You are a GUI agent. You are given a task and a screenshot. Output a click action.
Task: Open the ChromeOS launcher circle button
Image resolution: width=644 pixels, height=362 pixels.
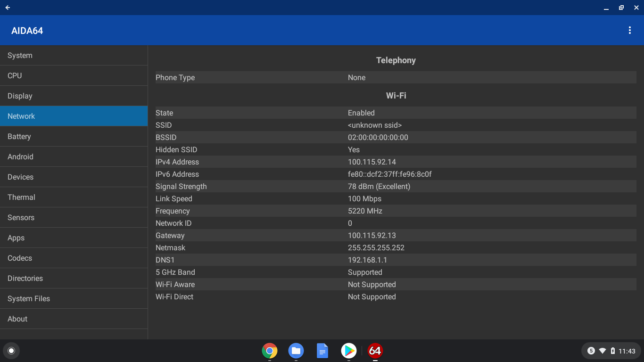(x=11, y=351)
